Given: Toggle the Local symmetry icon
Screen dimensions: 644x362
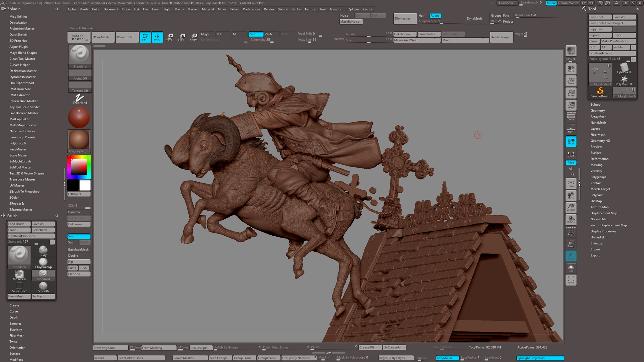Looking at the screenshot, I should click(x=571, y=141).
